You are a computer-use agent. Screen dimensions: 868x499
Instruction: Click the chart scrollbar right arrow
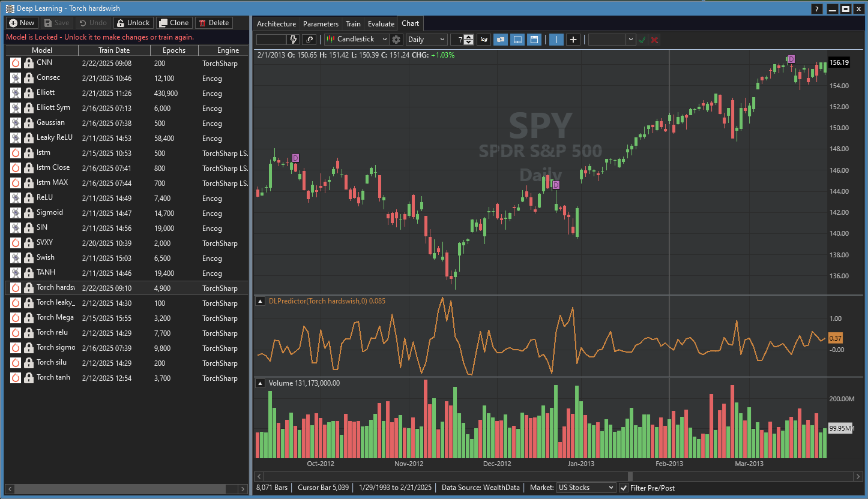click(x=858, y=476)
